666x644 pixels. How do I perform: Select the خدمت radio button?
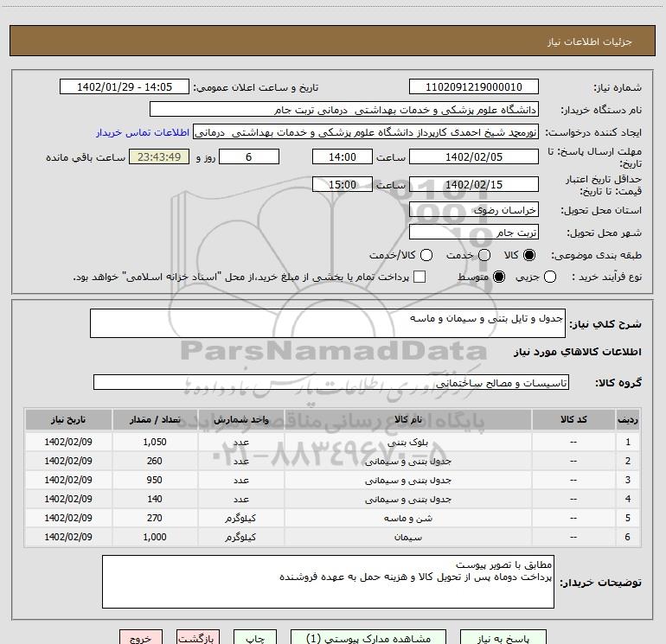484,255
